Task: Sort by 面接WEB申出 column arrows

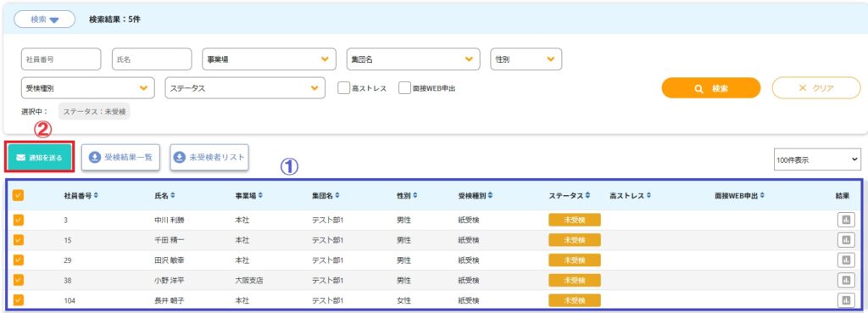Action: [762, 196]
